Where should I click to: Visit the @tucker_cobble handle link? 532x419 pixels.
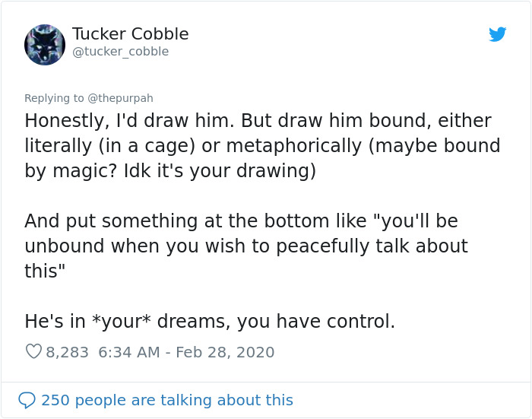click(120, 52)
